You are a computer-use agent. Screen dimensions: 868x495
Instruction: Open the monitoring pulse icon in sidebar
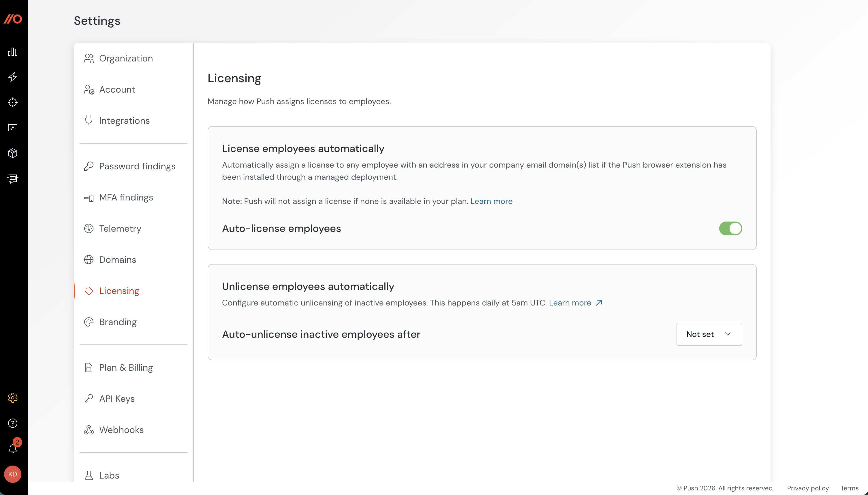click(x=13, y=128)
